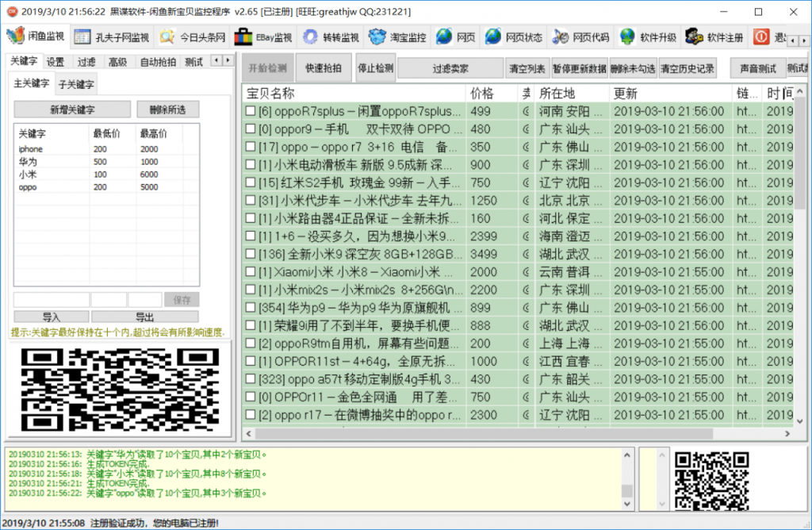Screen dimensions: 812x530
Task: Click the 软件升级 upgrade icon tab
Action: click(628, 37)
